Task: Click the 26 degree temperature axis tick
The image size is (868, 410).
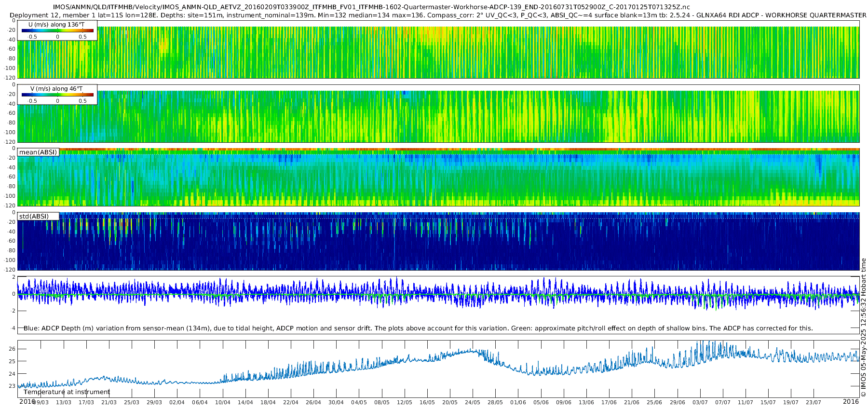Action: pos(12,349)
